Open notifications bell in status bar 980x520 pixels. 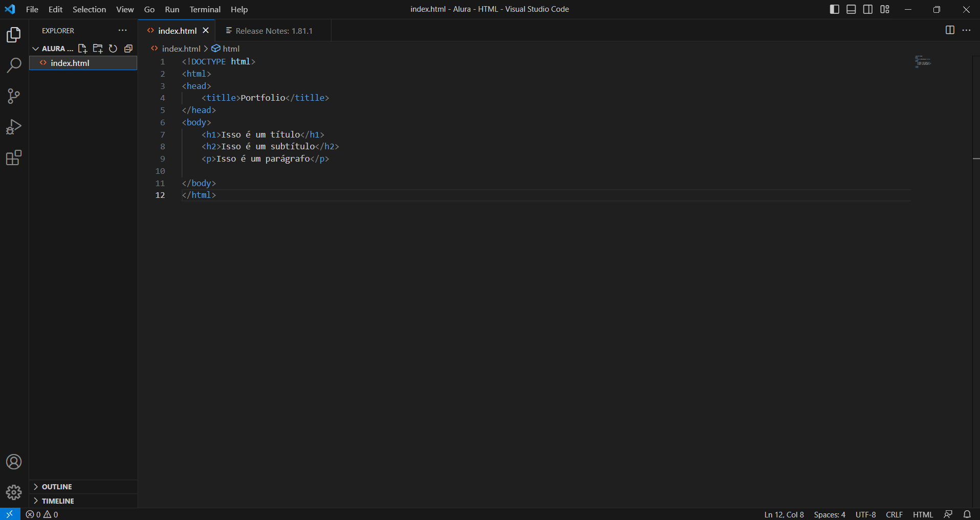coord(967,514)
